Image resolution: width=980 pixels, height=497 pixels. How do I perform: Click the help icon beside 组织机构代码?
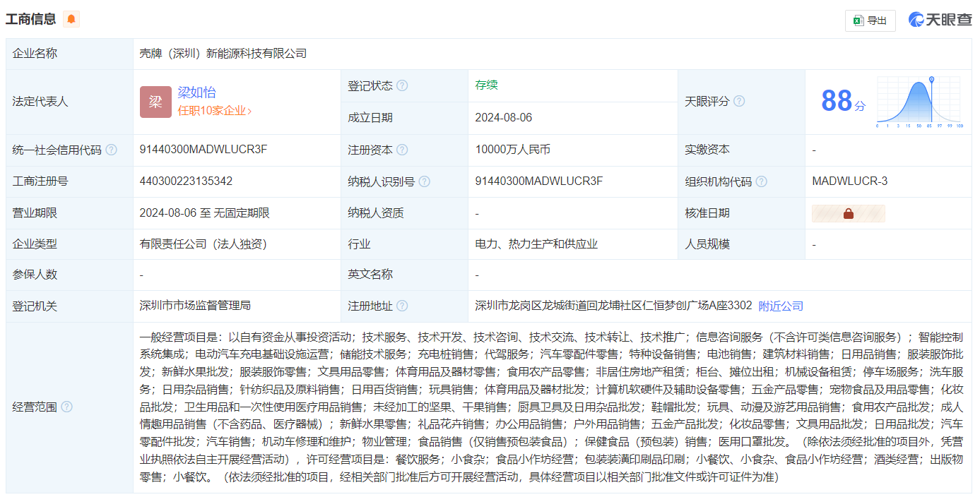pyautogui.click(x=761, y=181)
